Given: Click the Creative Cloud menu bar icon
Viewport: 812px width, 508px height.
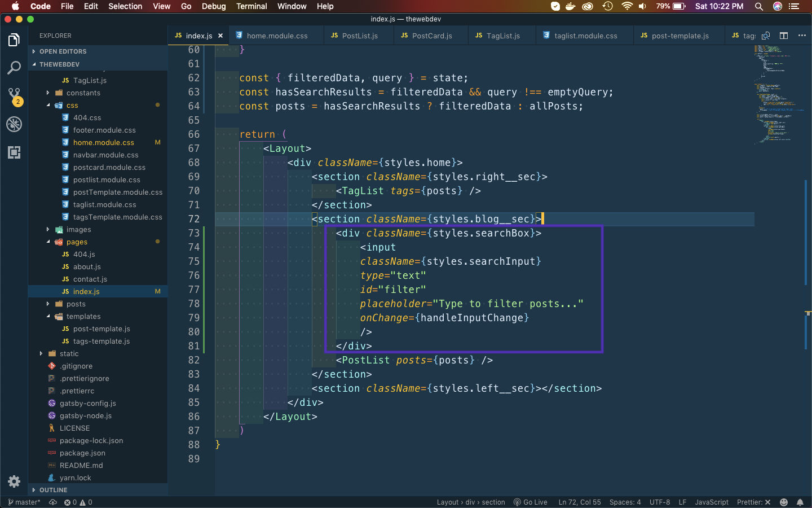Looking at the screenshot, I should (x=589, y=6).
